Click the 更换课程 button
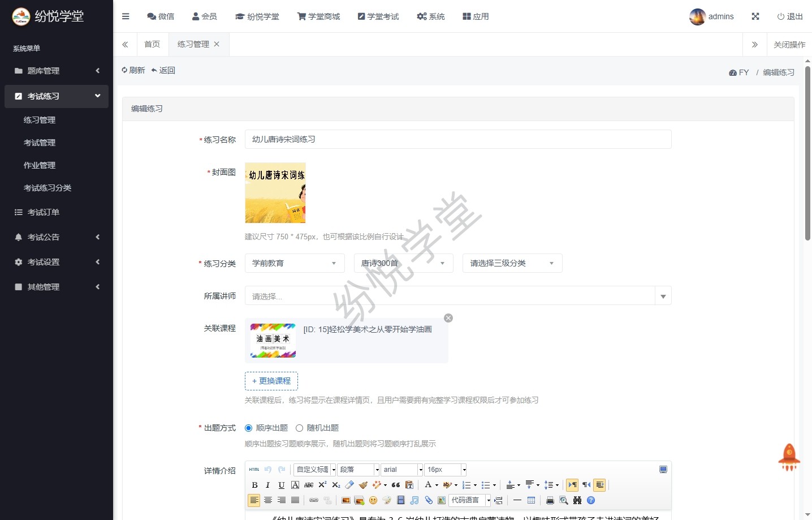 [x=271, y=381]
